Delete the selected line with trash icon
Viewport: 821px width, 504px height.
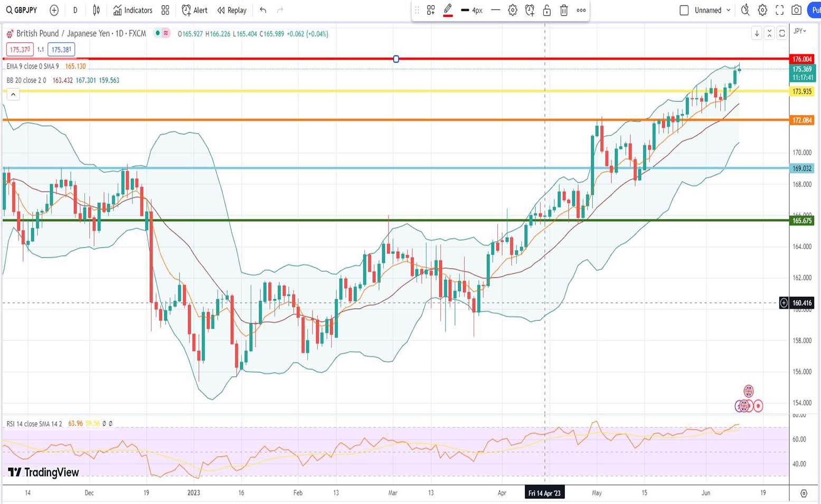[564, 10]
